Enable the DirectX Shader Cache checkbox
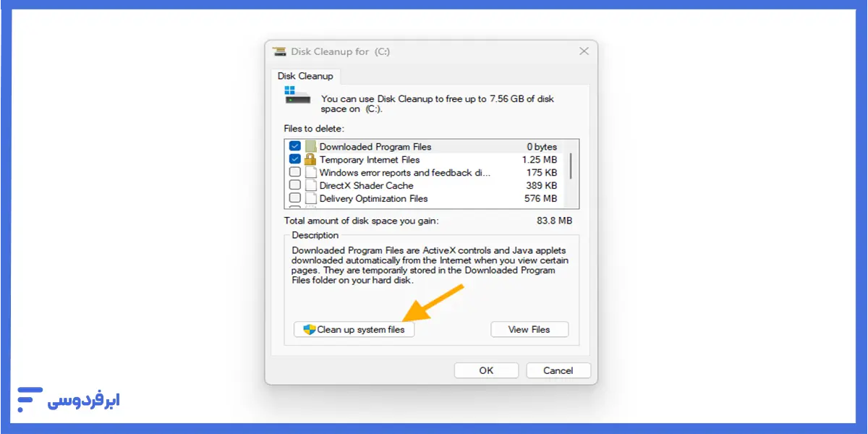Screen dimensions: 868x434 (295, 185)
